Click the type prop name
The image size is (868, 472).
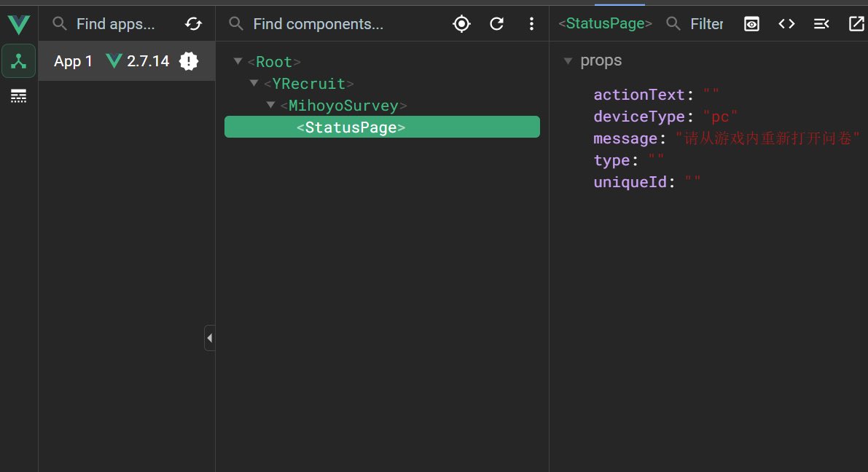point(611,160)
